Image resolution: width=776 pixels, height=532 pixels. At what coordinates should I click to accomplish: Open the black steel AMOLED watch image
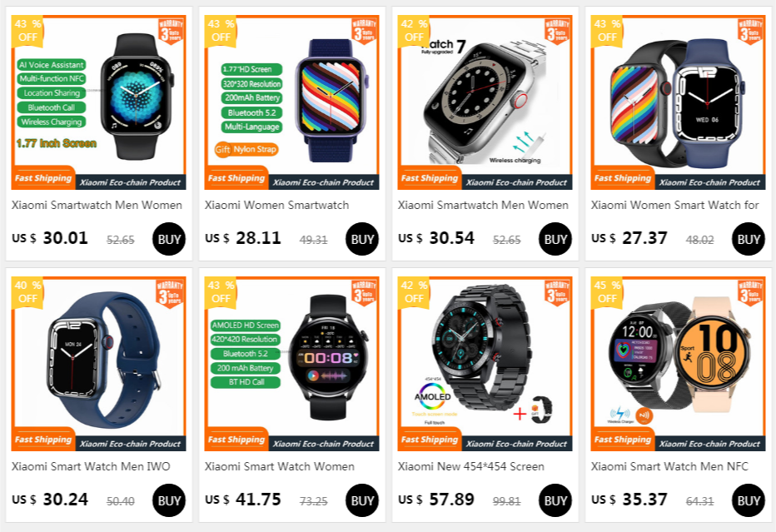[x=485, y=363]
